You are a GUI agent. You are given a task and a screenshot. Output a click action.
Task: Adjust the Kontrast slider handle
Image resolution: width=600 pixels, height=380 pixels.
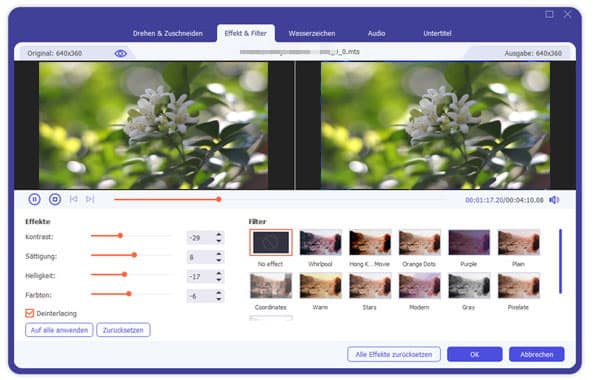[120, 236]
